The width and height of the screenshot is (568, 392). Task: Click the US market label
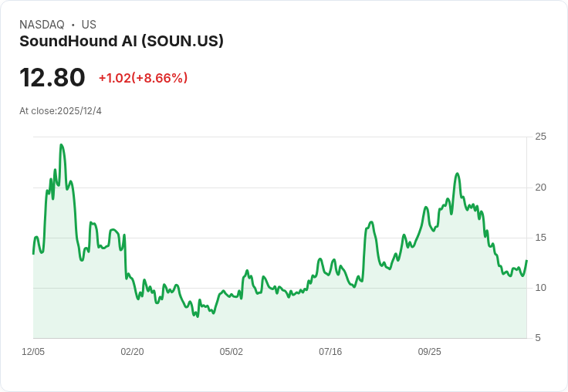click(89, 25)
